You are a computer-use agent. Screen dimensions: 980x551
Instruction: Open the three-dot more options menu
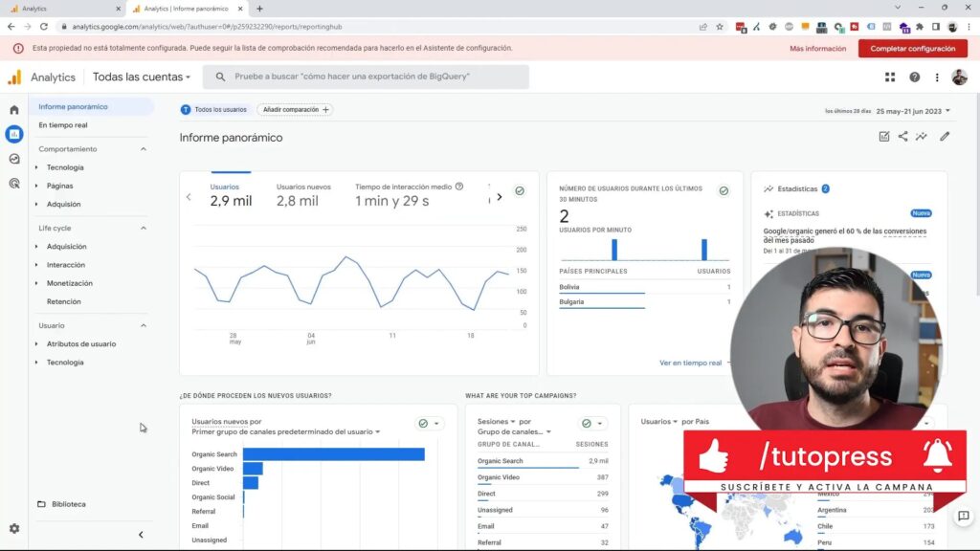pos(937,77)
